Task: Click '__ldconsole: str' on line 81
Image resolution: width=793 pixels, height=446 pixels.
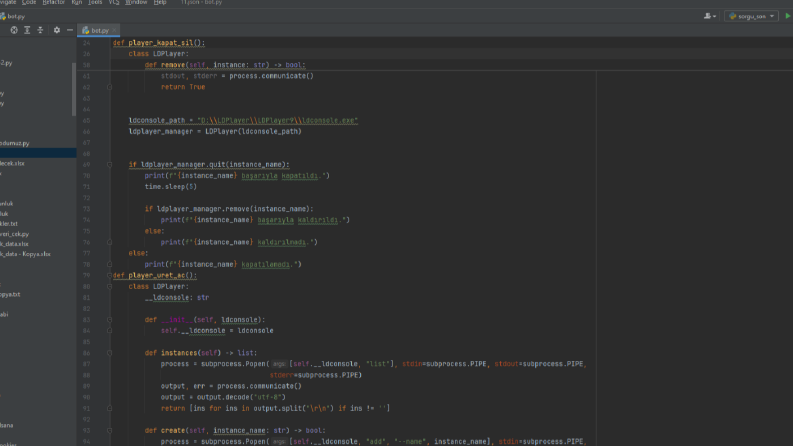Action: point(177,298)
